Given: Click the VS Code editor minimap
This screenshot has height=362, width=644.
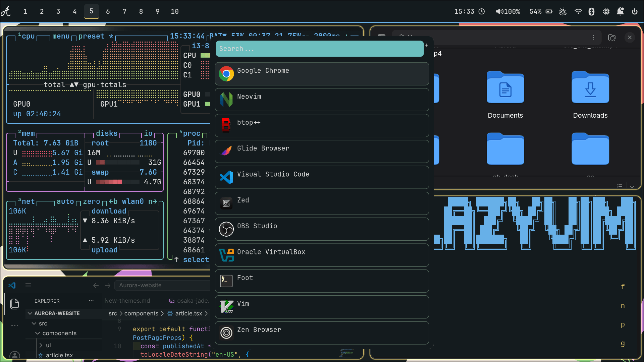Looking at the screenshot, I should pos(346,353).
